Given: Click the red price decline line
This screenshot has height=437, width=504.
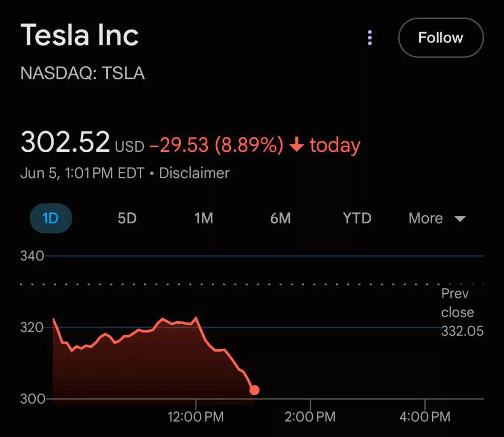Looking at the screenshot, I should point(148,330).
